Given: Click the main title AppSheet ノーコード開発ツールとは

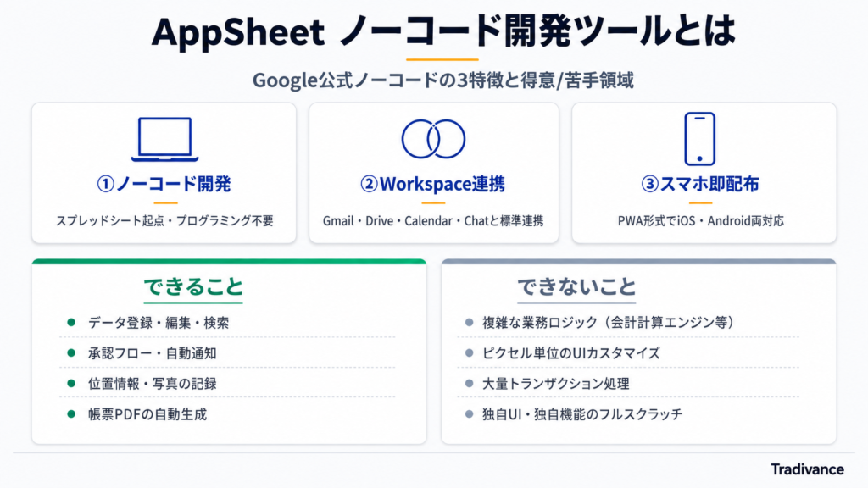Looking at the screenshot, I should coord(442,31).
